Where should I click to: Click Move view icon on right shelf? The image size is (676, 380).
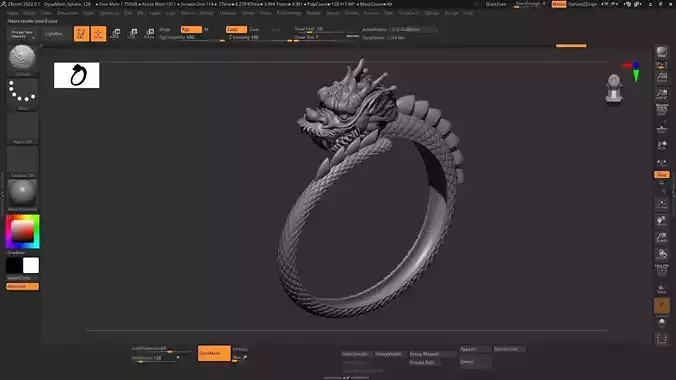pyautogui.click(x=661, y=221)
